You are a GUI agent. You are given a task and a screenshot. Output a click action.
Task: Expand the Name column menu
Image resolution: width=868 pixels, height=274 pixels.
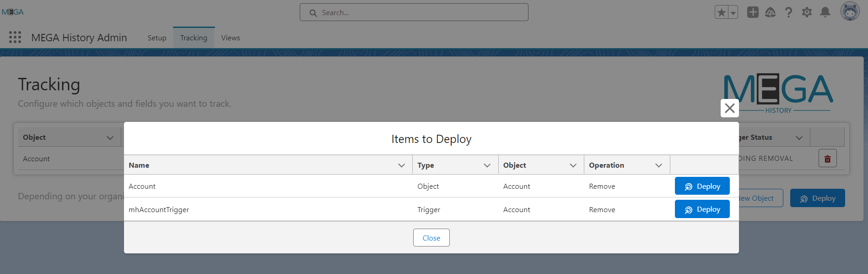click(x=401, y=165)
